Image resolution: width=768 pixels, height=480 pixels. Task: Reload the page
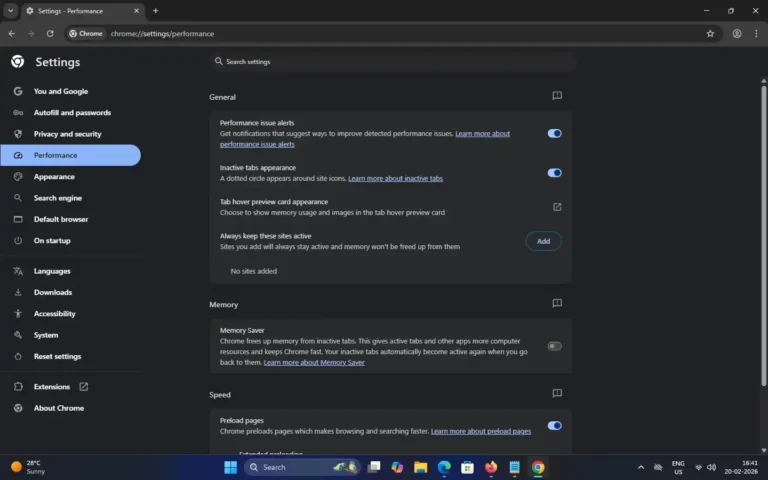[x=50, y=34]
